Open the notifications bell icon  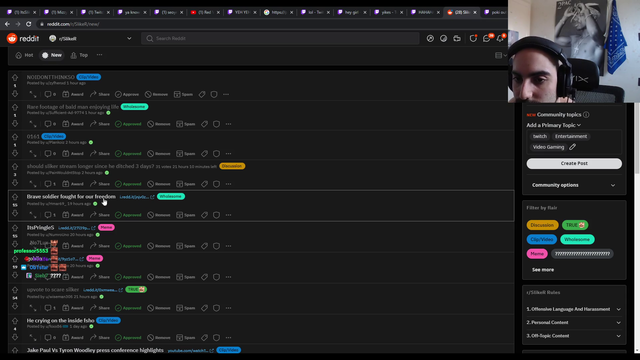click(x=500, y=38)
